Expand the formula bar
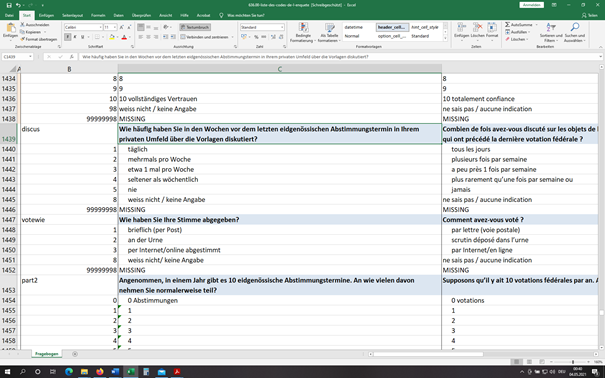This screenshot has height=378, width=605. pos(600,57)
